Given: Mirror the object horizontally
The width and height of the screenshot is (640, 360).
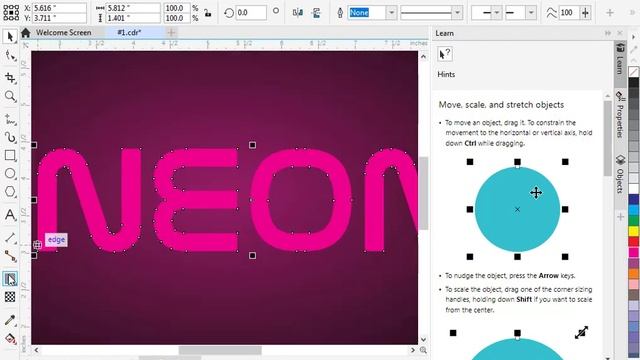Looking at the screenshot, I should pyautogui.click(x=298, y=13).
